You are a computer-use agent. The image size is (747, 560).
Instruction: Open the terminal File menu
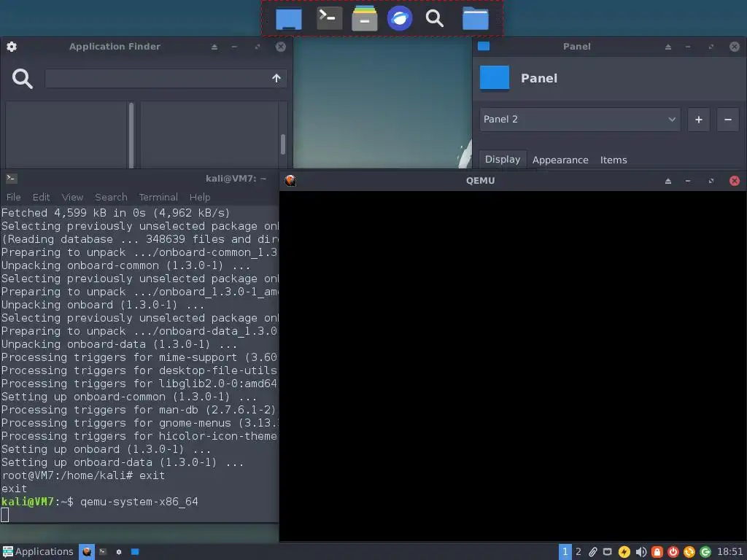(x=13, y=197)
